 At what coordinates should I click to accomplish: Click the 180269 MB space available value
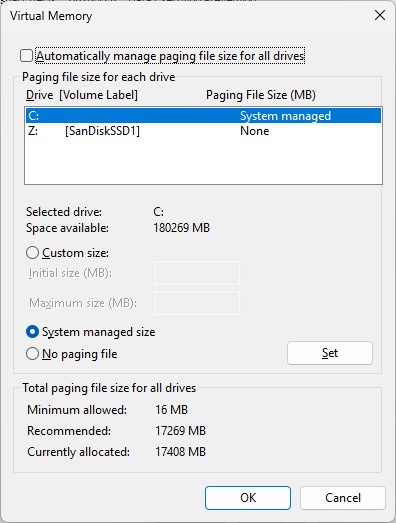[x=181, y=228]
